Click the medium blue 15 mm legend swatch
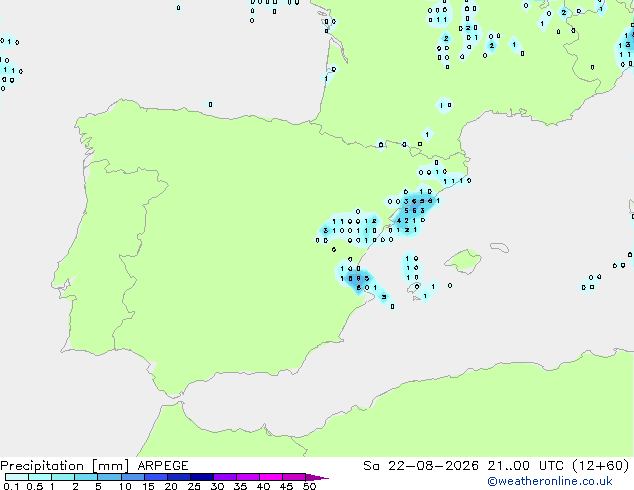634x490 pixels. (x=156, y=477)
